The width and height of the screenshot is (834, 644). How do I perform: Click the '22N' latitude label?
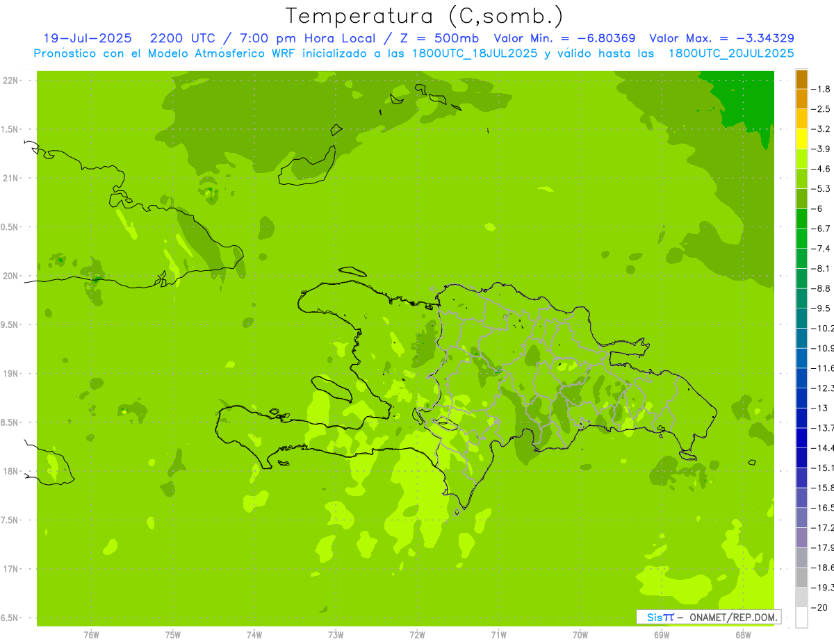[12, 81]
